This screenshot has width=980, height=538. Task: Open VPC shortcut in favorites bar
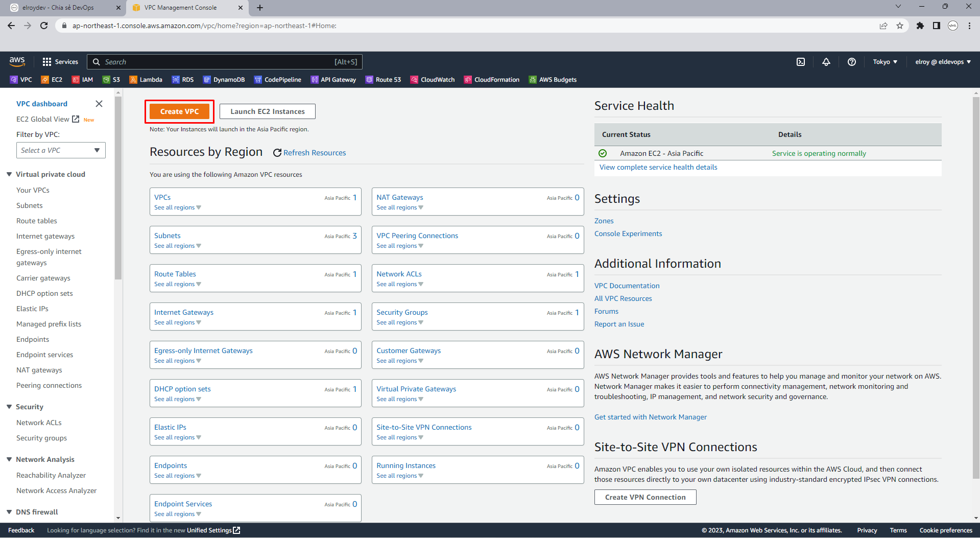pyautogui.click(x=21, y=80)
